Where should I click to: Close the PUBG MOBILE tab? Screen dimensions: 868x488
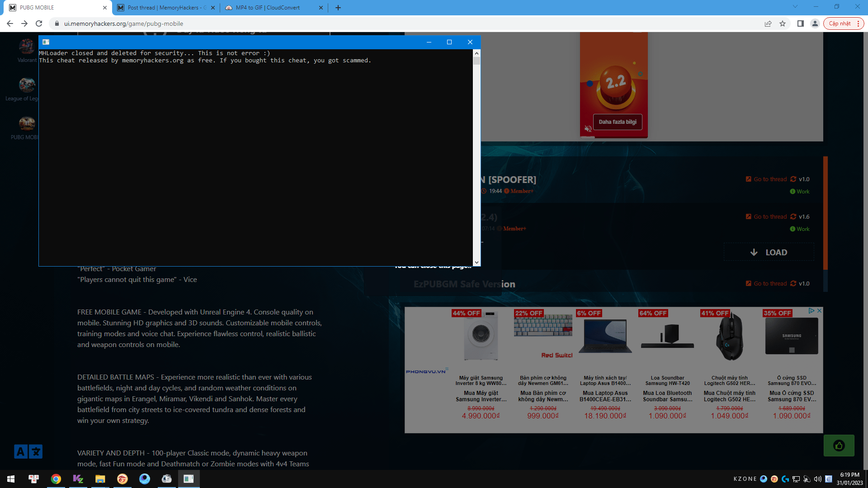click(105, 8)
